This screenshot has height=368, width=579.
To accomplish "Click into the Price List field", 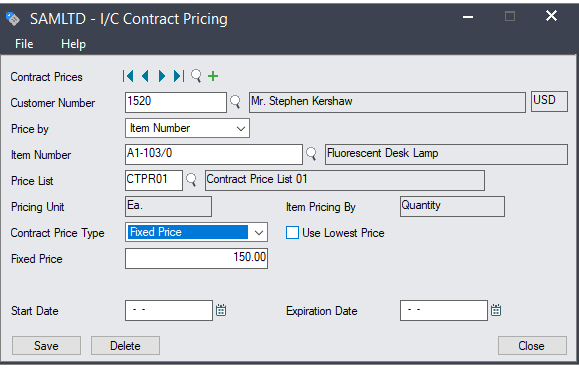I will 154,180.
